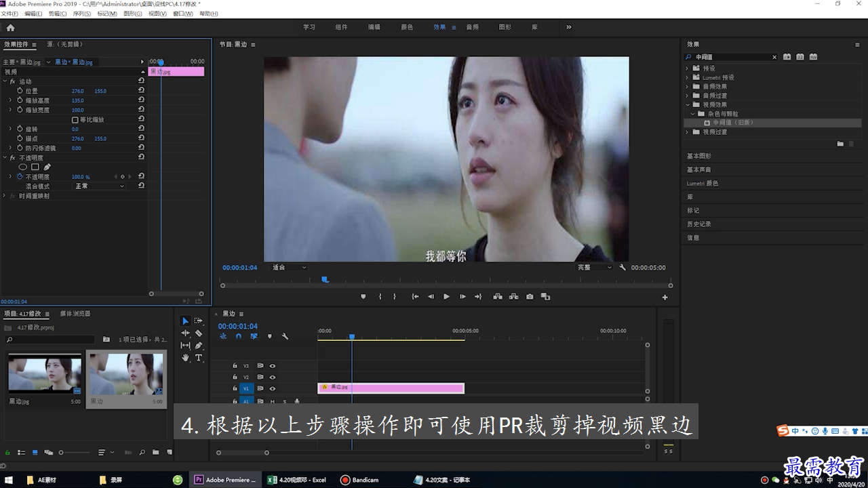Select the Track Select Forward tool
The width and height of the screenshot is (868, 488).
coord(199,321)
